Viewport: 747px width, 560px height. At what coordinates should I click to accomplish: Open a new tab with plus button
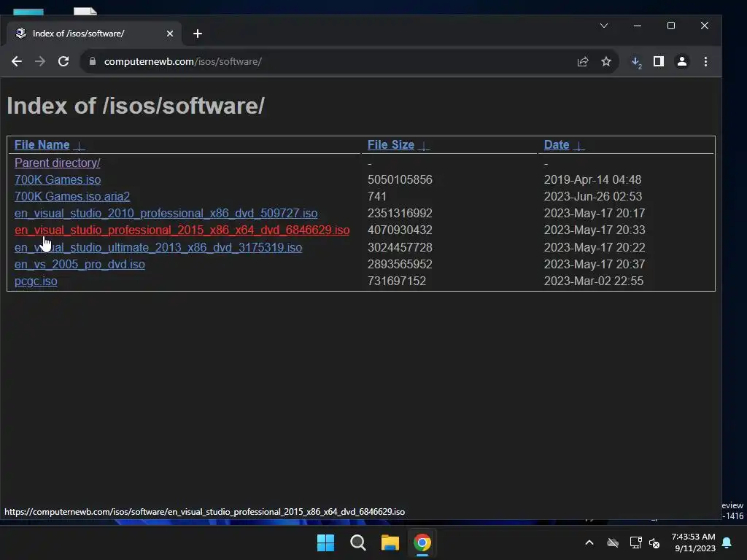coord(198,34)
